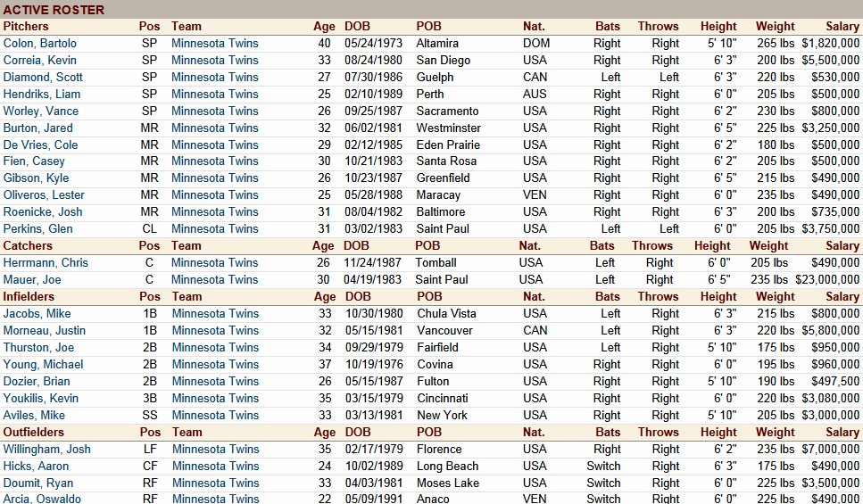The height and width of the screenshot is (504, 863).
Task: Click POB header in Infielders section
Action: point(429,297)
